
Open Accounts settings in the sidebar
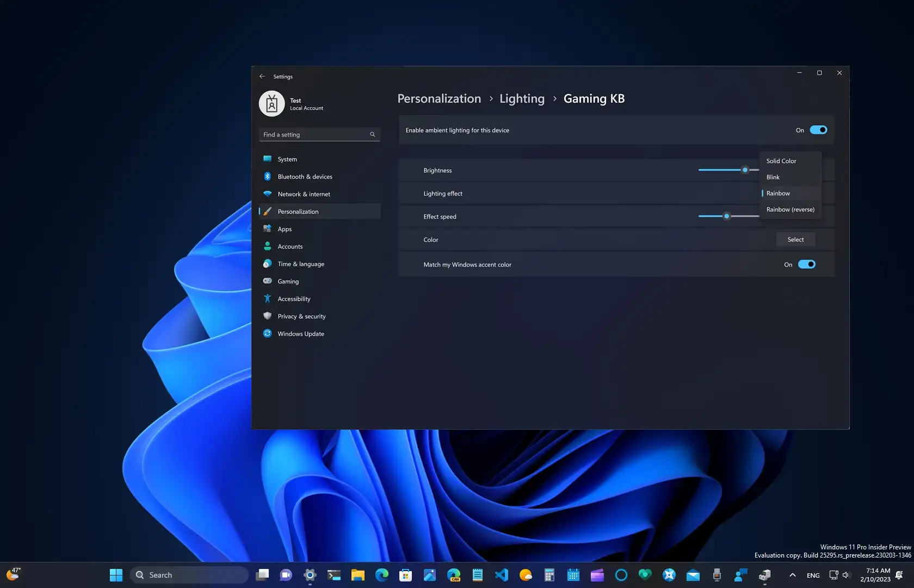[x=289, y=246]
